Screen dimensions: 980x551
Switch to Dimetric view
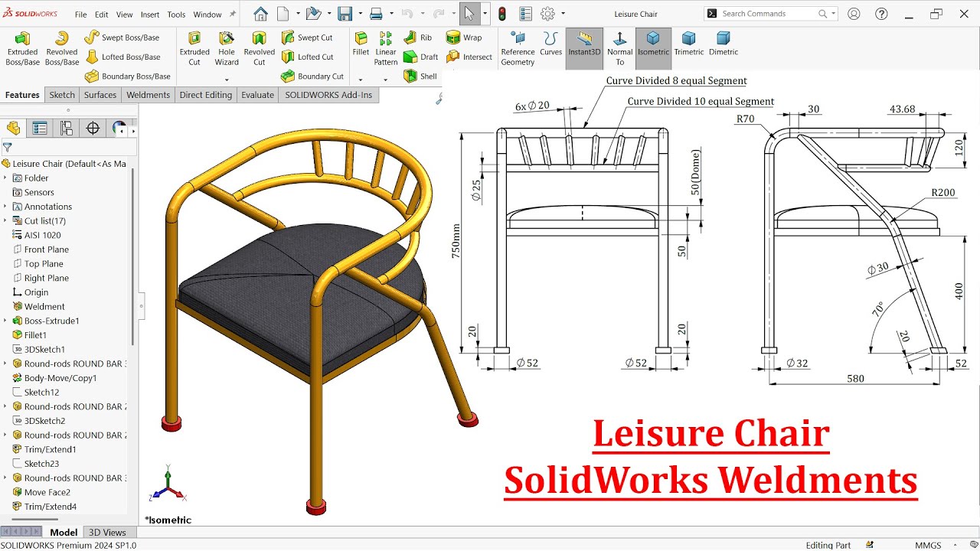point(724,44)
